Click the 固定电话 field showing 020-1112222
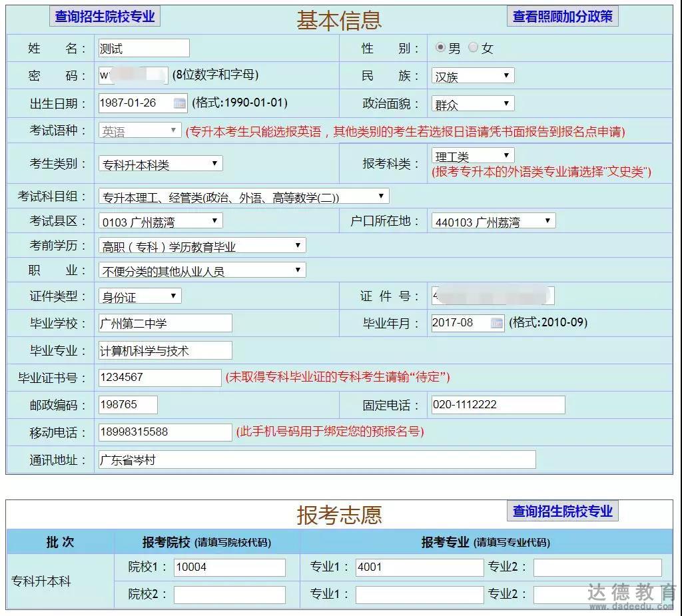 pyautogui.click(x=498, y=405)
